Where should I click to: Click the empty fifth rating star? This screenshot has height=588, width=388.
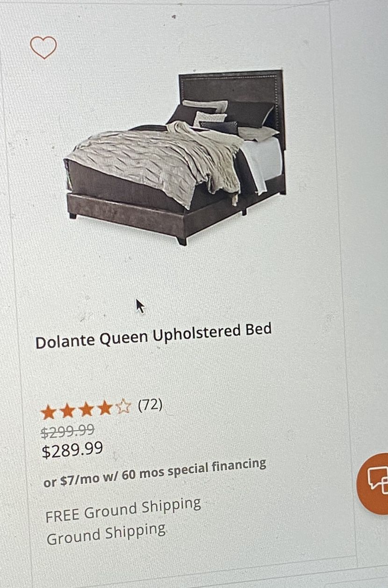pos(123,407)
